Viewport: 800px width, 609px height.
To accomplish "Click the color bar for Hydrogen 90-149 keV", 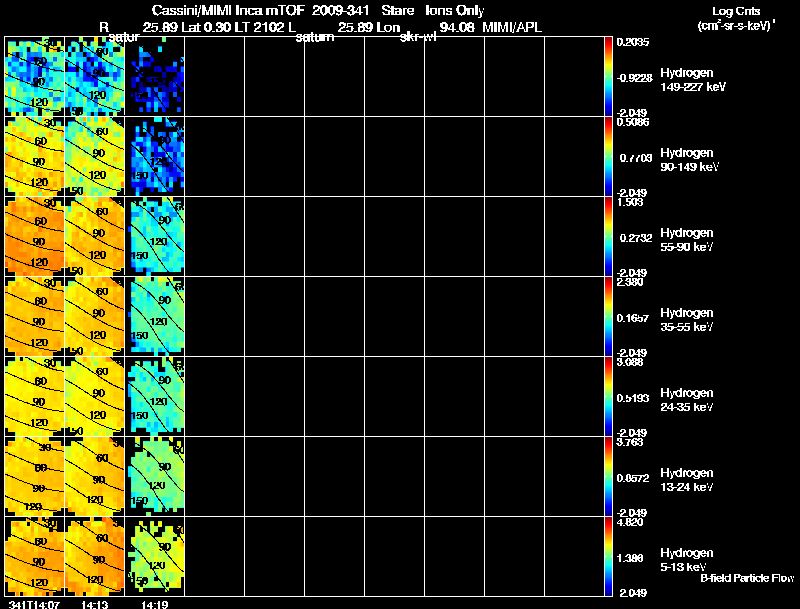I will click(x=608, y=156).
